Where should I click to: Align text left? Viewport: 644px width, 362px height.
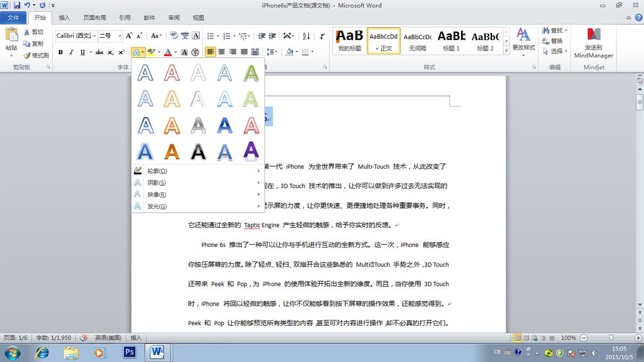click(x=211, y=52)
